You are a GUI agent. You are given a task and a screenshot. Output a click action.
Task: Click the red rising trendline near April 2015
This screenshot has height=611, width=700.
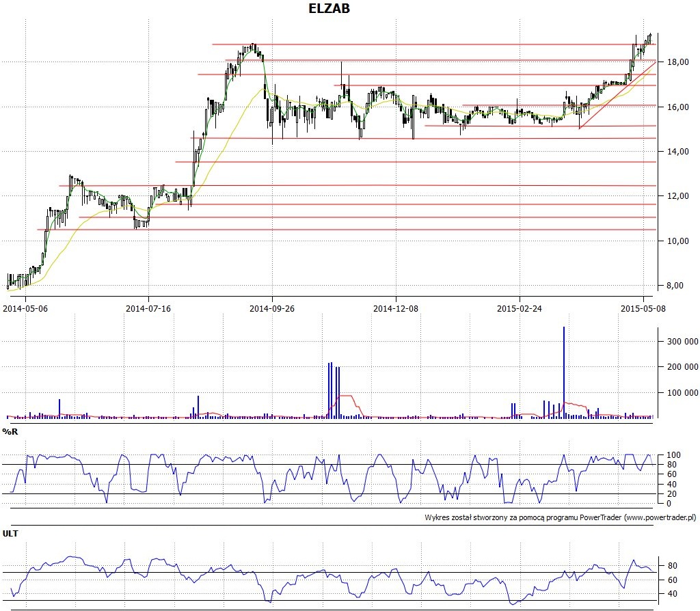click(x=617, y=96)
